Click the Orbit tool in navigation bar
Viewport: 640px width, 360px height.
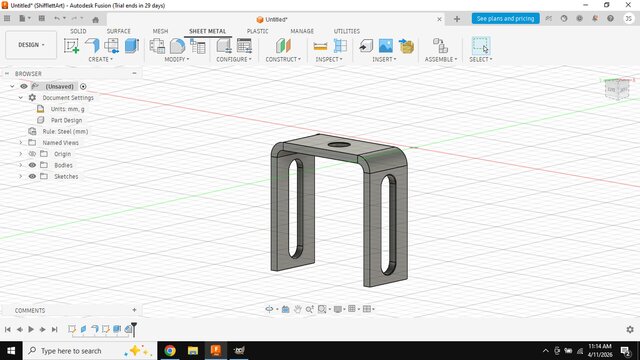[269, 309]
